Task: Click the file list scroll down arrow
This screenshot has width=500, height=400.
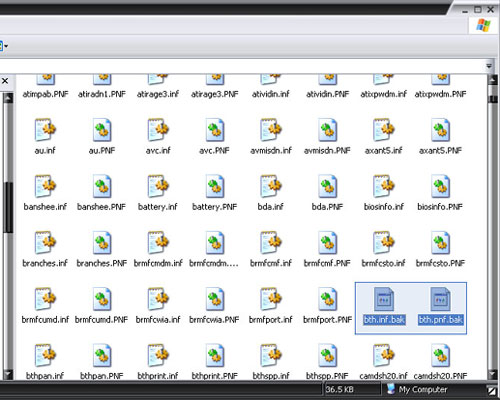Action: pos(493,375)
